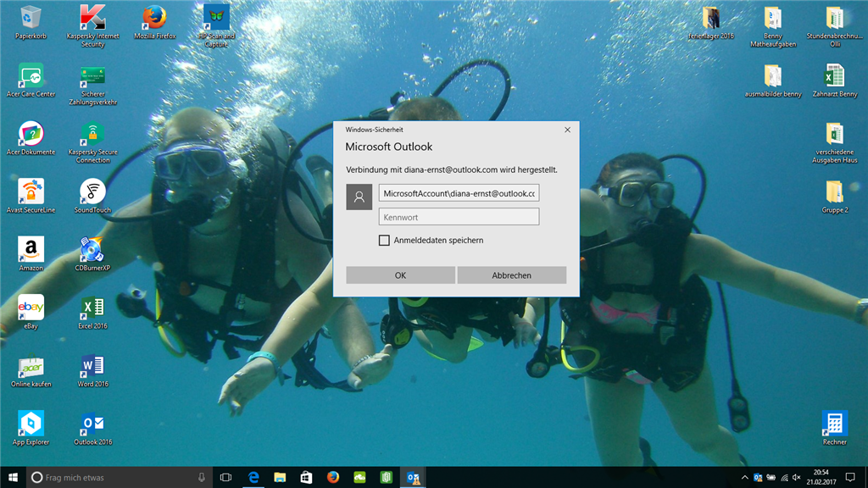Select the Sicherer Zahlungsverkehr shortcut

[92, 84]
